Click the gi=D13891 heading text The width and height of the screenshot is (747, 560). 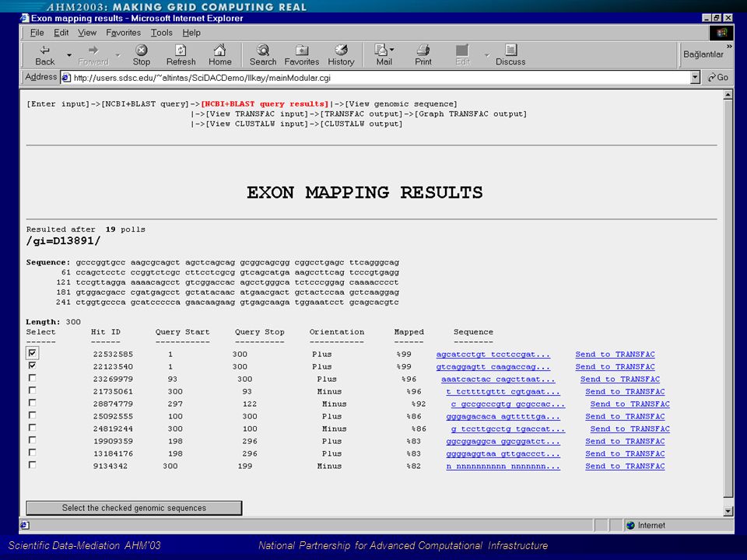tap(63, 241)
